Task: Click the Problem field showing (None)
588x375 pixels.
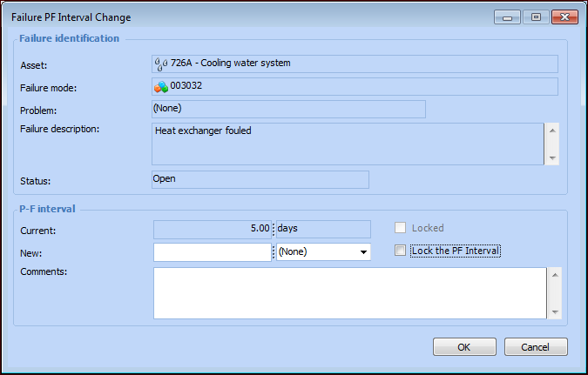Action: coord(287,109)
